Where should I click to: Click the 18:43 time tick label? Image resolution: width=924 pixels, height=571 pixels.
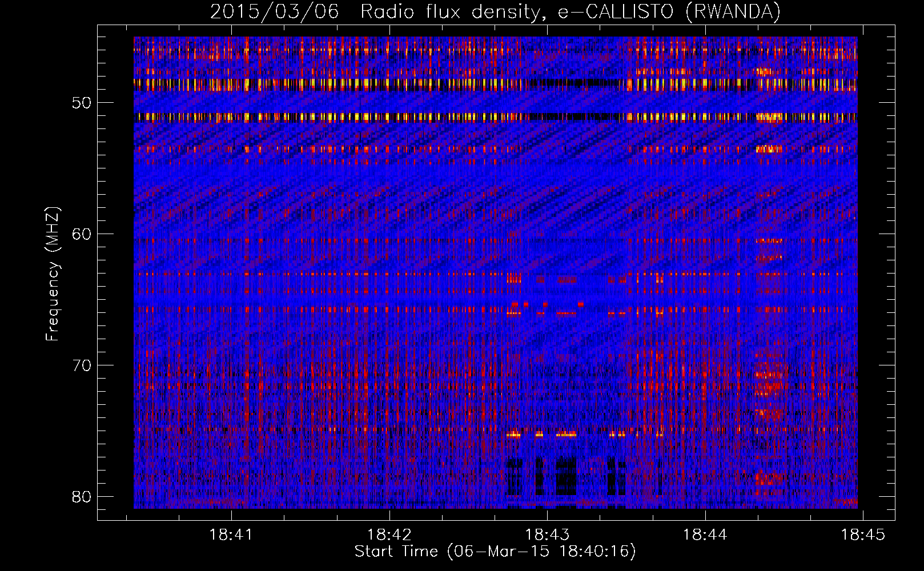pyautogui.click(x=547, y=535)
